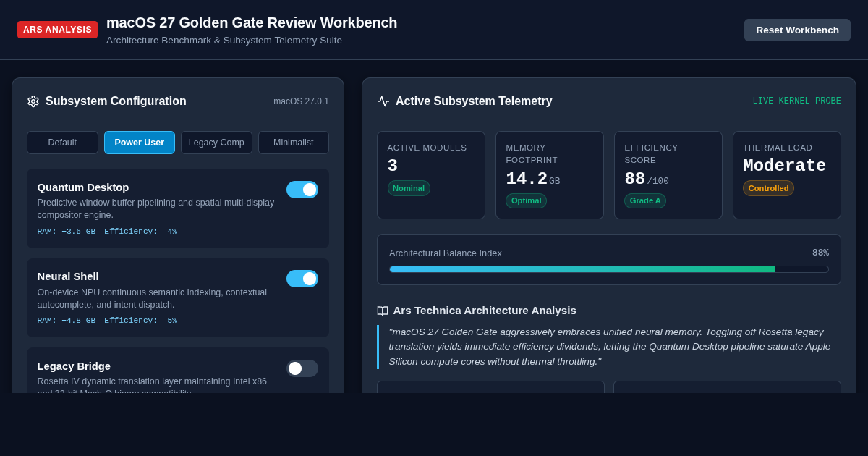Open the Memory Footprint stat card
Viewport: 868px width, 456px height.
click(550, 175)
